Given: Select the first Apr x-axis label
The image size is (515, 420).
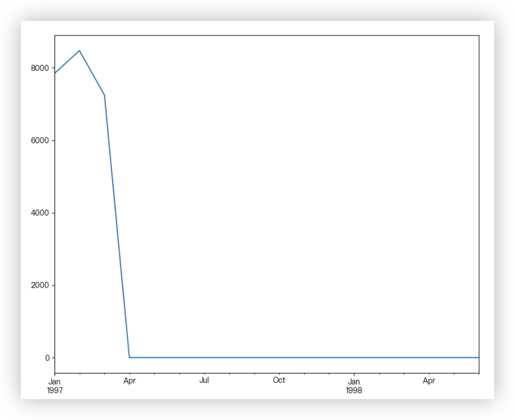Looking at the screenshot, I should point(129,381).
